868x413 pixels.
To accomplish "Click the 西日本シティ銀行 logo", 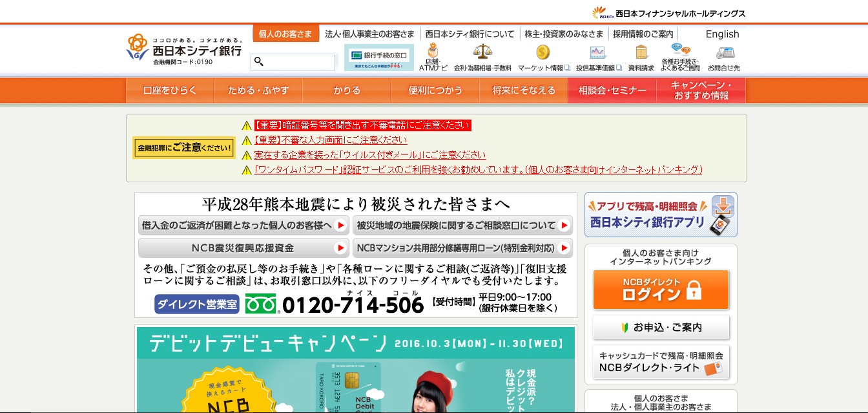I will 184,49.
